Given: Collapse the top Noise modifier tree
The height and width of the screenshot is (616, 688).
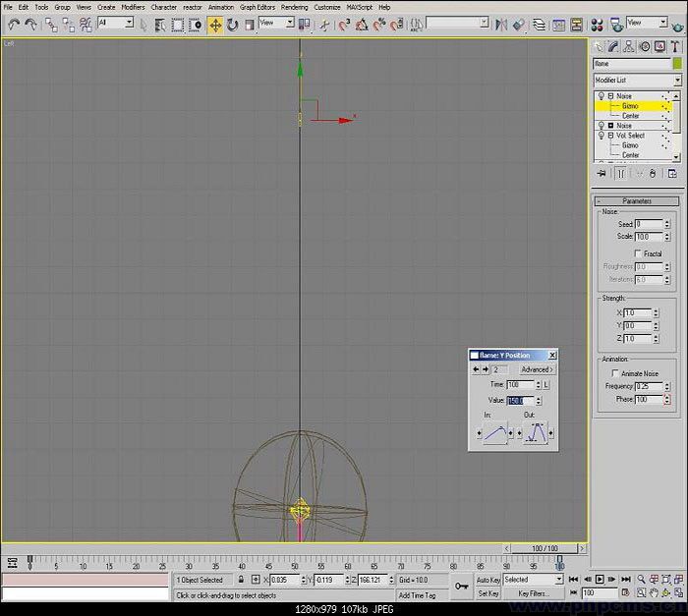Looking at the screenshot, I should [610, 95].
